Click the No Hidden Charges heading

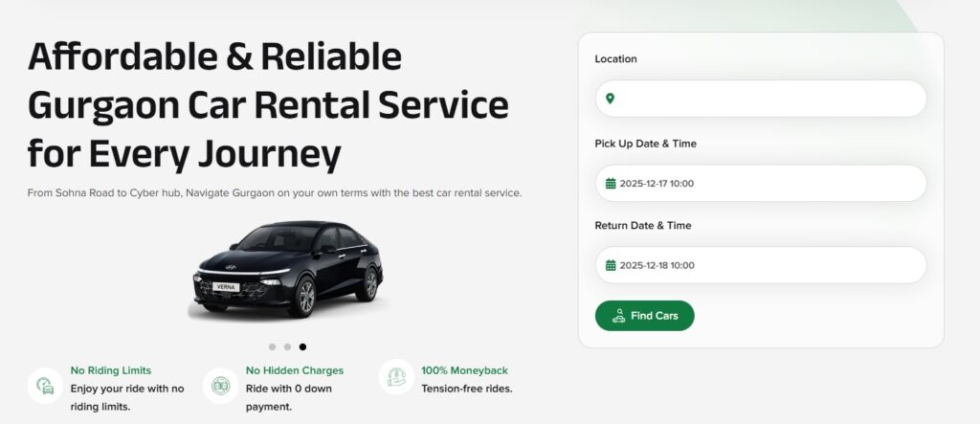[x=295, y=370]
